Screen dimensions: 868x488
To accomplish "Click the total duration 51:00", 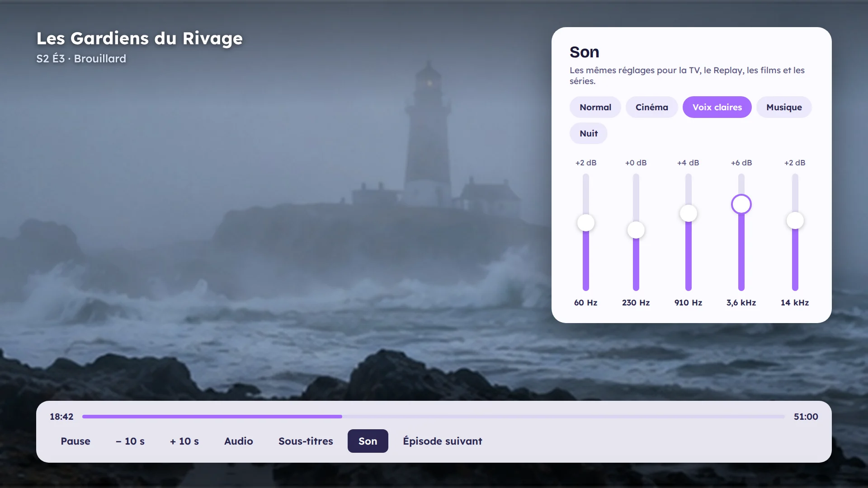I will point(806,417).
